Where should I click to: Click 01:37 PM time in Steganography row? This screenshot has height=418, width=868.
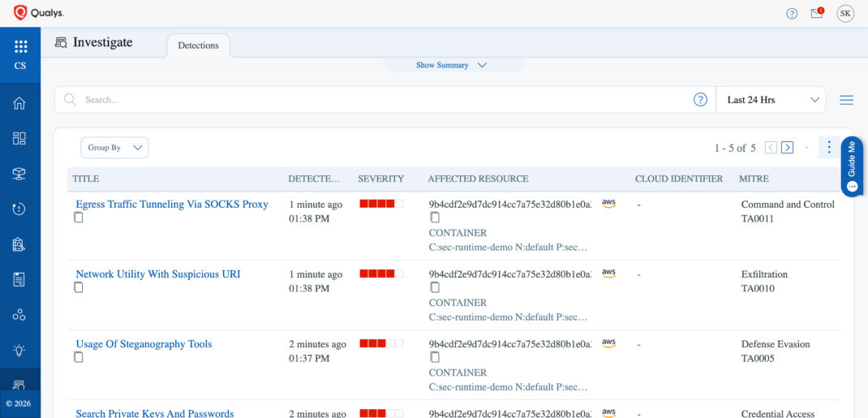(309, 358)
